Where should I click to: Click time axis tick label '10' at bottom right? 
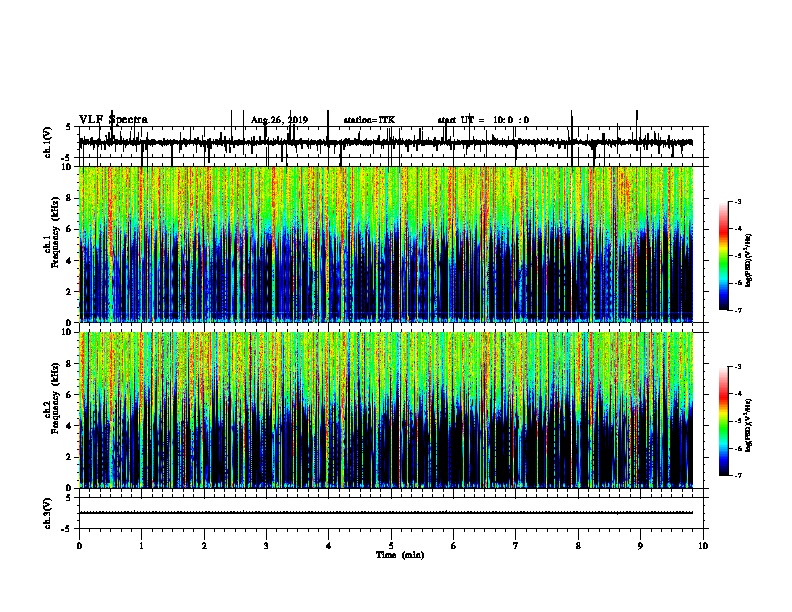[x=703, y=546]
